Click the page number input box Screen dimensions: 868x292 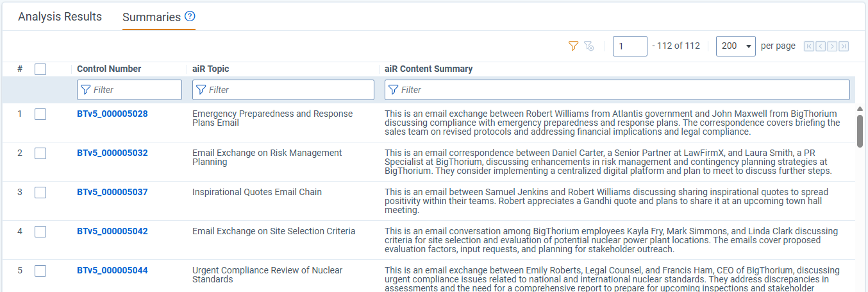[x=630, y=46]
